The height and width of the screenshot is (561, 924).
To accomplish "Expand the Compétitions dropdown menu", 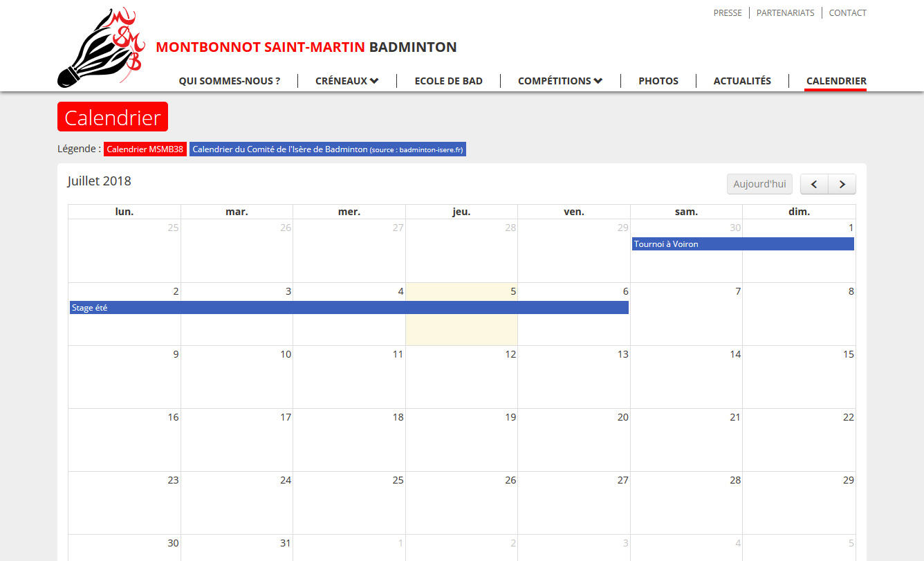I will tap(560, 81).
